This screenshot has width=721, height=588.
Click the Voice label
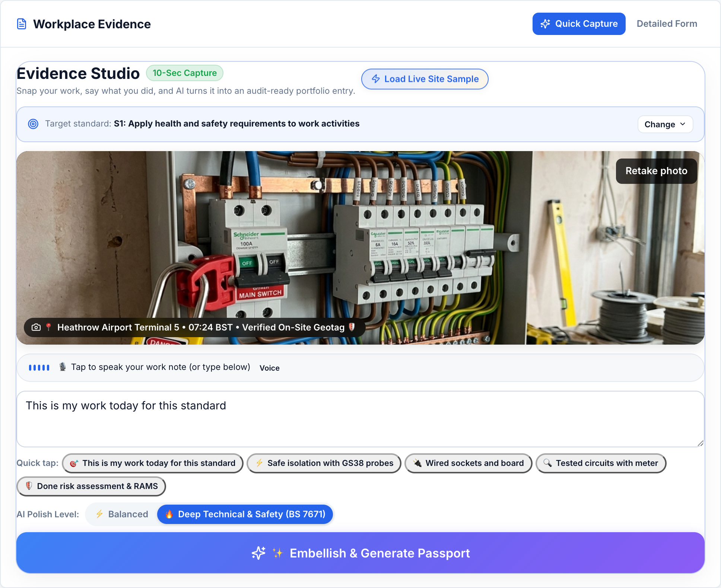click(270, 368)
